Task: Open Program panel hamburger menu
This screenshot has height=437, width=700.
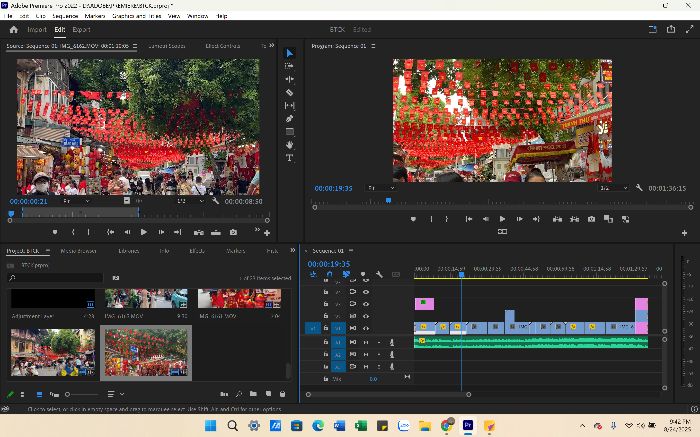Action: coord(373,46)
